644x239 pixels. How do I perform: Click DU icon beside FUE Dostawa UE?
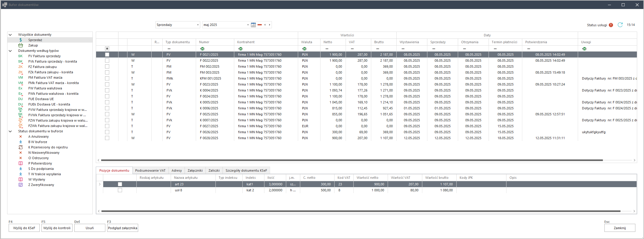click(x=20, y=99)
